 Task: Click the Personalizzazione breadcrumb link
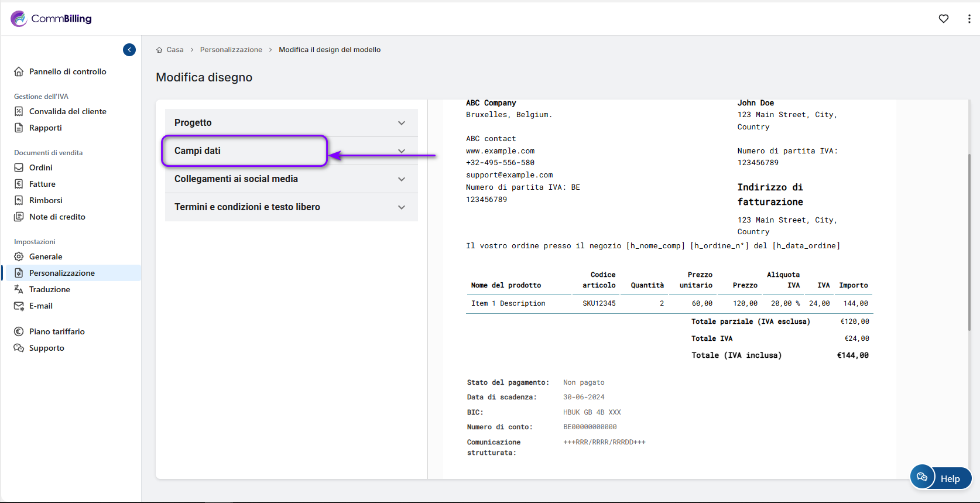coord(231,50)
